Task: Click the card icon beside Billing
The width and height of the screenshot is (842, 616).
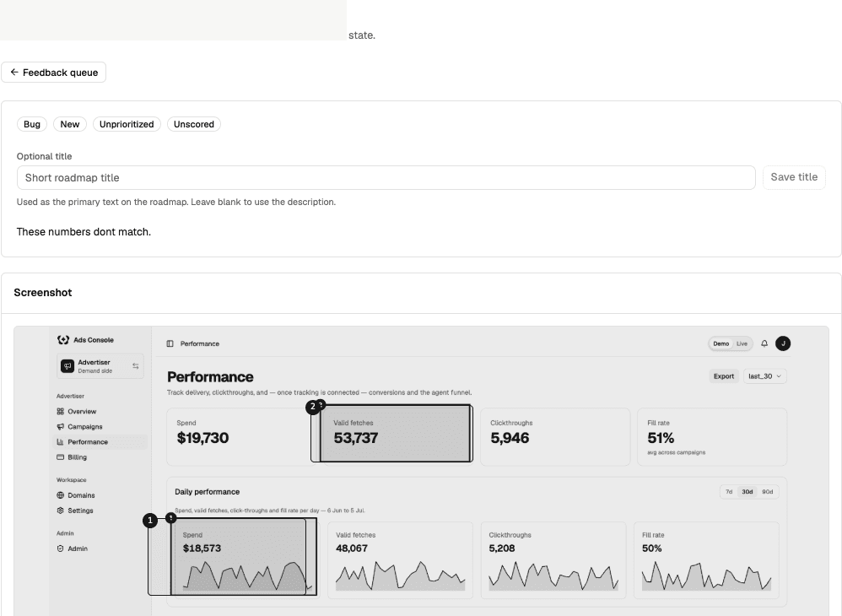Action: coord(60,457)
